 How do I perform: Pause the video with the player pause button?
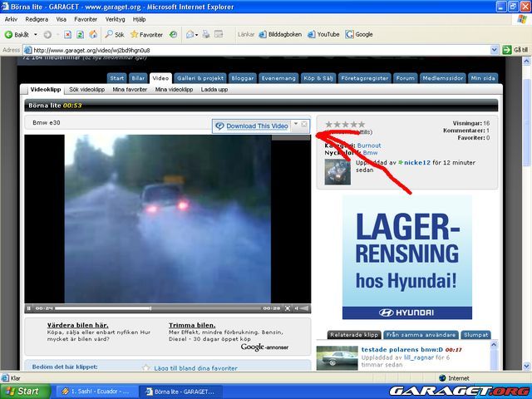pyautogui.click(x=30, y=308)
